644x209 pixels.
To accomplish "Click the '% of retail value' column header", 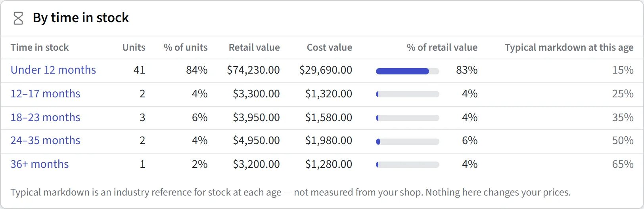I will [442, 47].
